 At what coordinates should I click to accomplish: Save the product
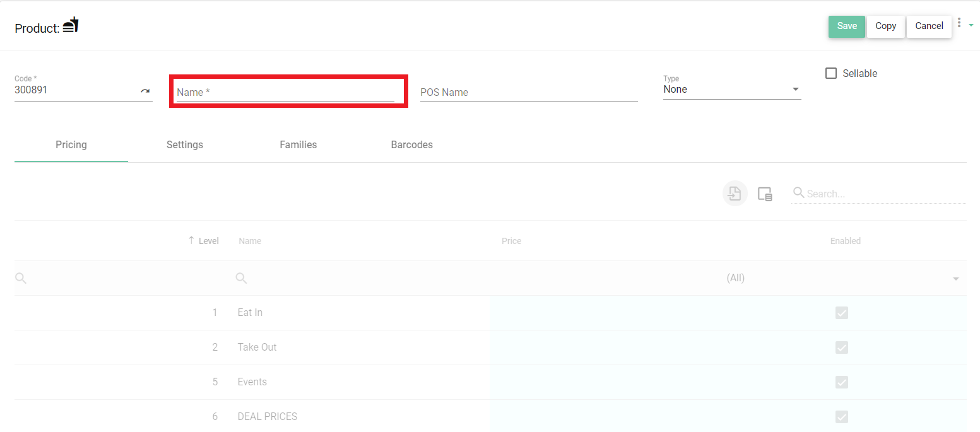click(846, 26)
